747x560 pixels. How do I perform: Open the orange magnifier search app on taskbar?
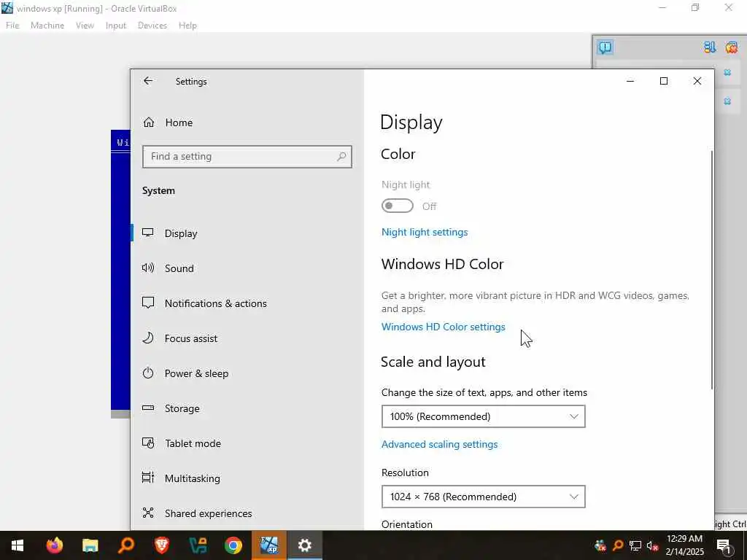[125, 545]
